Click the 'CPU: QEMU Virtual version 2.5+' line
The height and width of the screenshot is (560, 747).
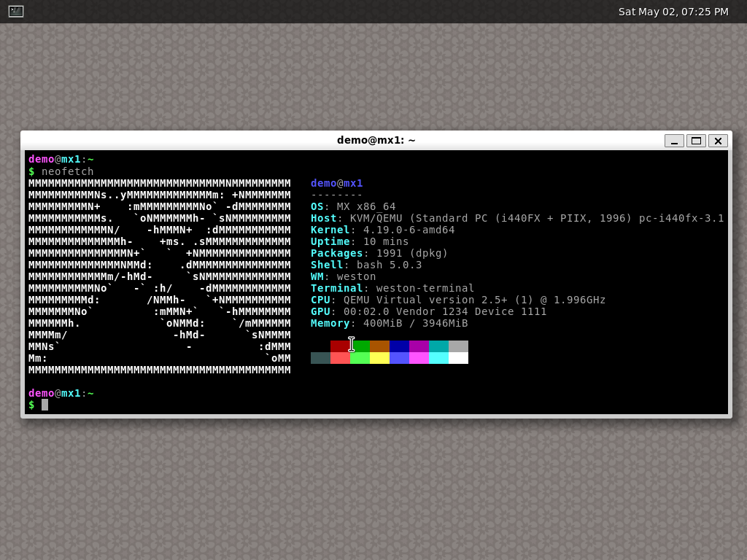(x=458, y=300)
